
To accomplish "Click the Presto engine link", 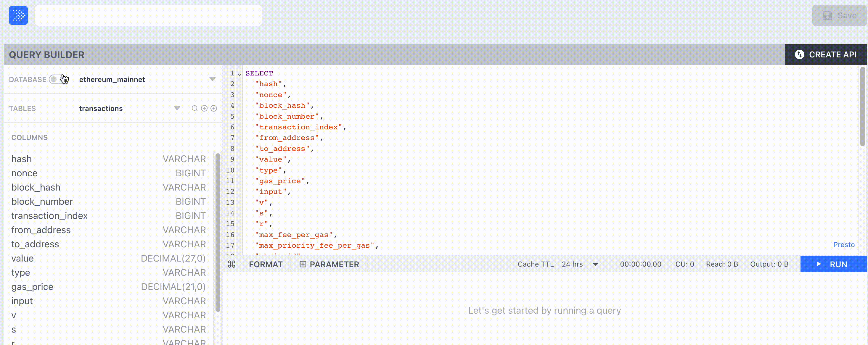I will [843, 245].
